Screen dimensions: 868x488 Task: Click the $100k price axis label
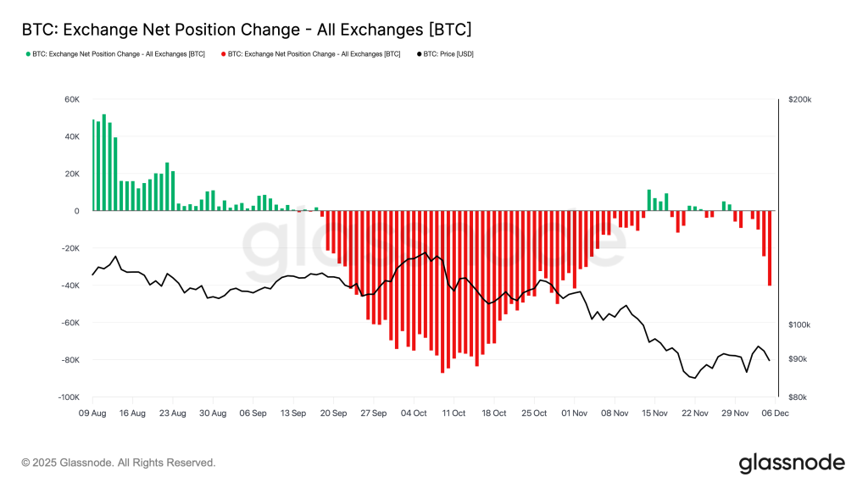pos(799,325)
